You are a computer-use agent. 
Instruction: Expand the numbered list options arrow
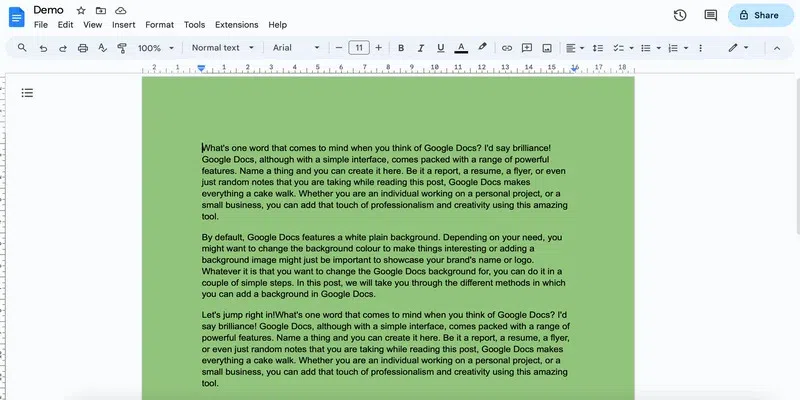(686, 48)
